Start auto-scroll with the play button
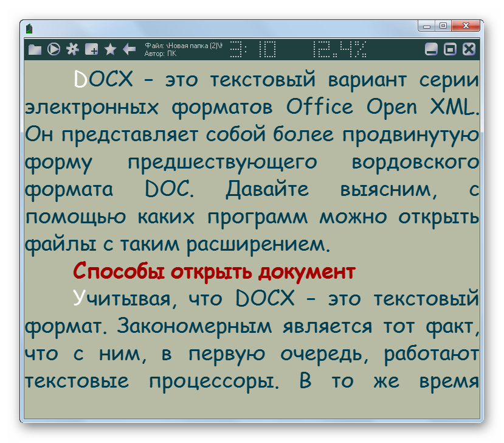The height and width of the screenshot is (443, 504). pyautogui.click(x=54, y=49)
